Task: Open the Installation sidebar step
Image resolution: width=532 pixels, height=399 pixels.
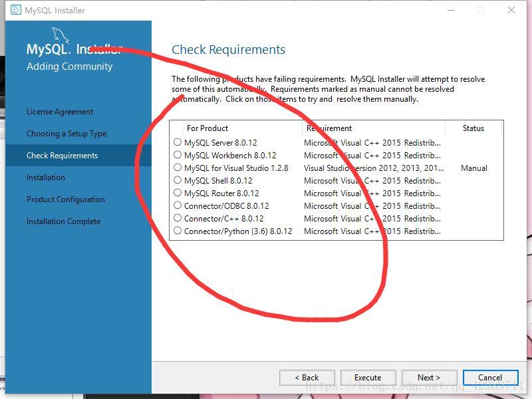Action: (46, 178)
